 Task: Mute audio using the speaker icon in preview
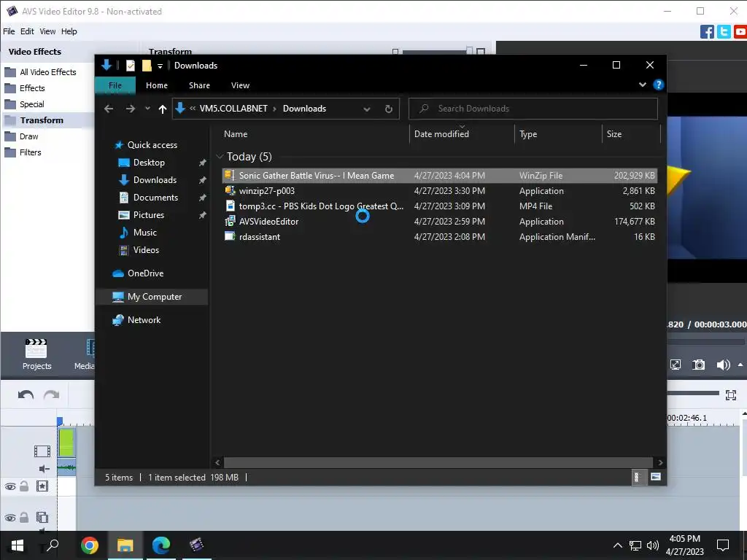click(x=723, y=365)
